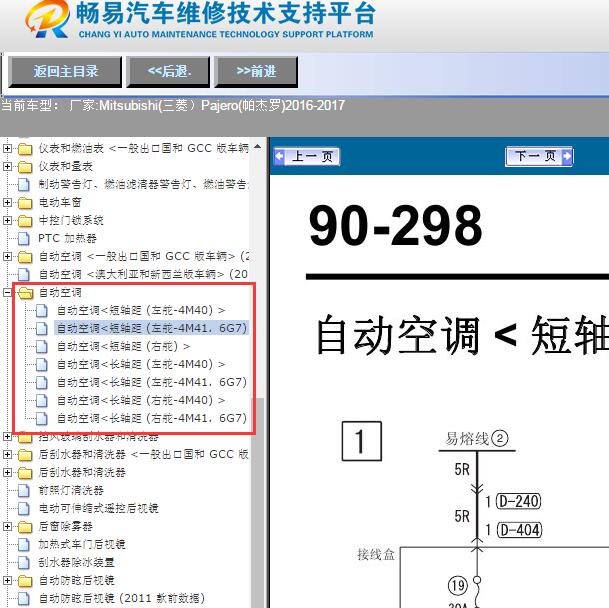Open 自动空调<长轴距 (右舵-4M40)> page
This screenshot has height=608, width=609.
pyautogui.click(x=141, y=401)
